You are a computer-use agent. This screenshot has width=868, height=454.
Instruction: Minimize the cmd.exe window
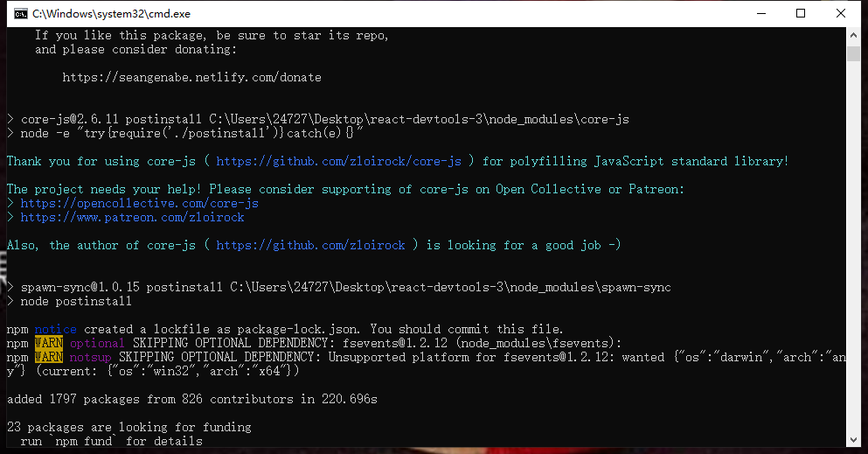tap(761, 13)
